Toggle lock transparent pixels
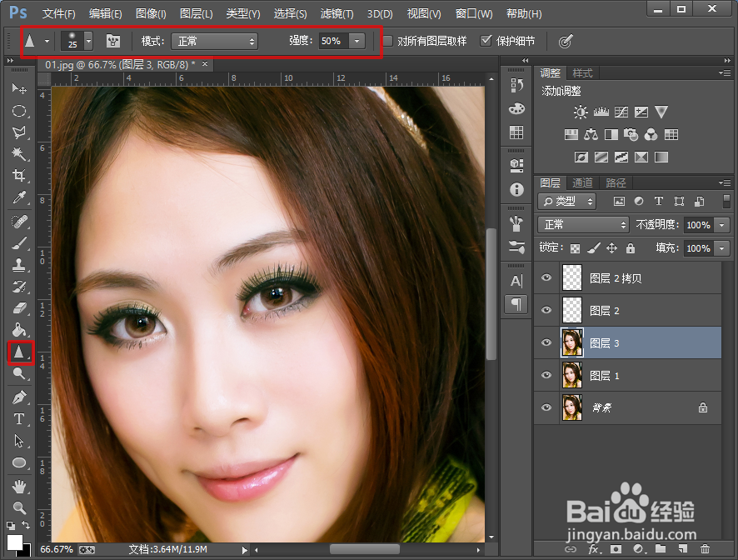The width and height of the screenshot is (738, 560). coord(575,248)
